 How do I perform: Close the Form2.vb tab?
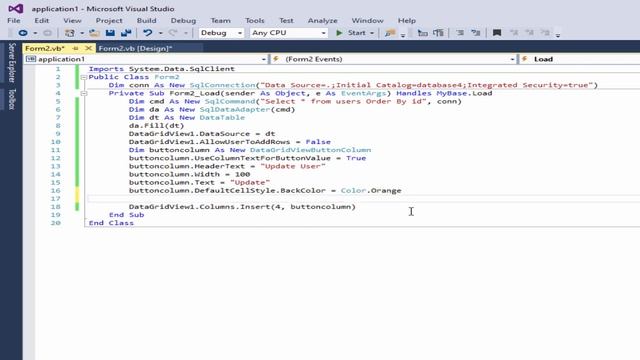click(88, 48)
